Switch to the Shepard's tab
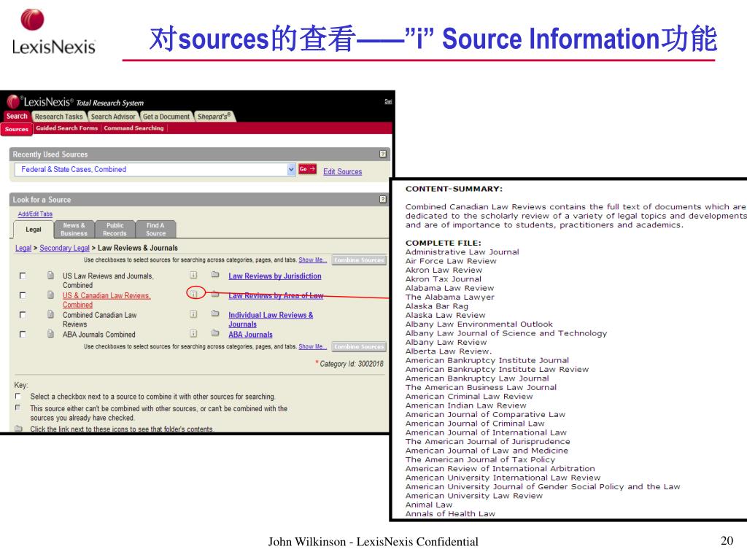The image size is (747, 560). 214,117
